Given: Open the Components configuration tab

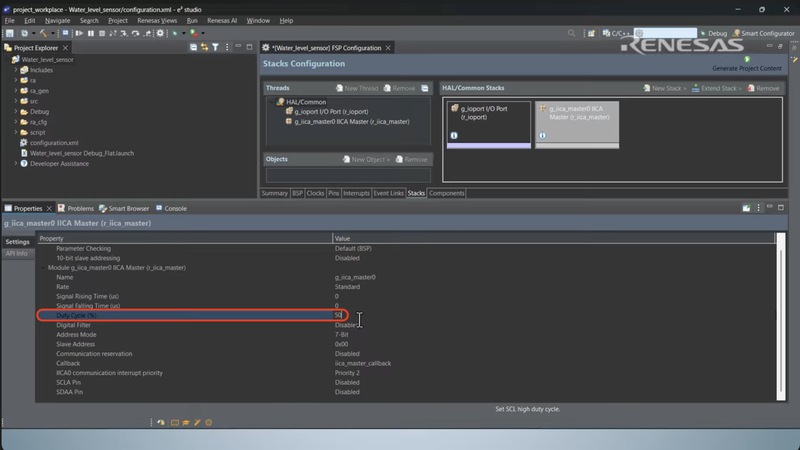Looking at the screenshot, I should (446, 193).
